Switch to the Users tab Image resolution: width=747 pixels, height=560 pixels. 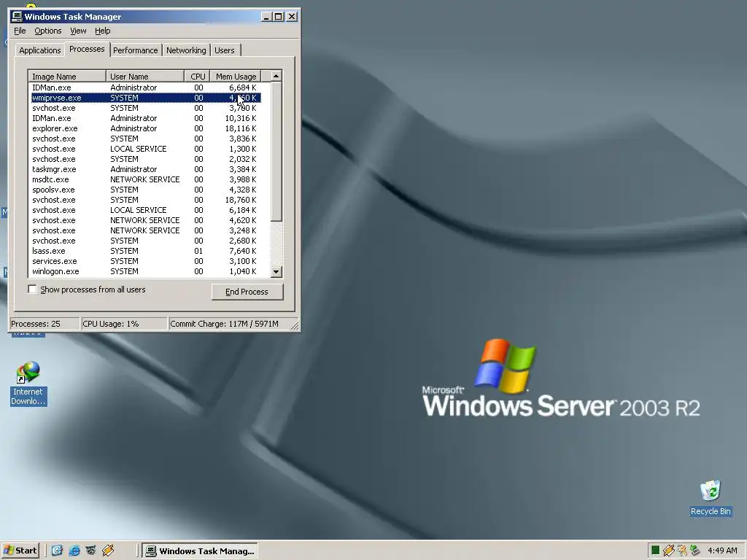(225, 50)
